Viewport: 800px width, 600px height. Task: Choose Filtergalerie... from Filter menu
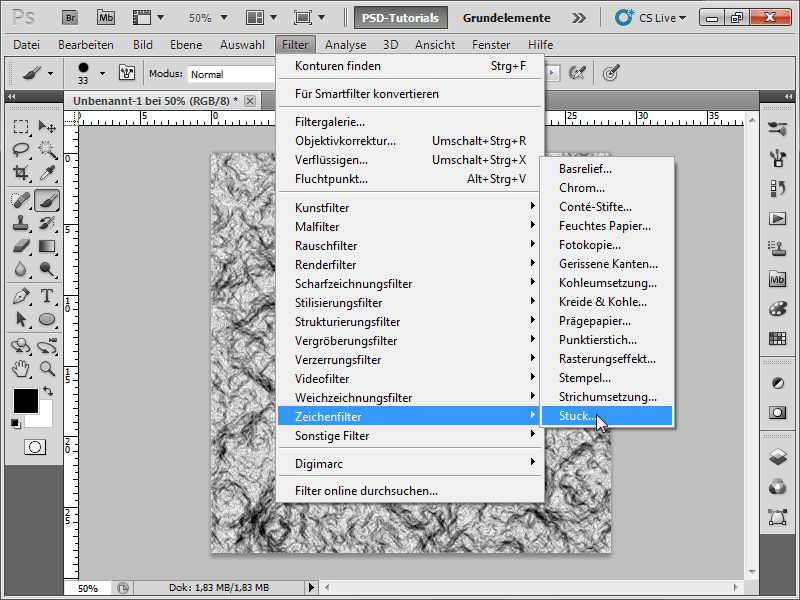[410, 122]
